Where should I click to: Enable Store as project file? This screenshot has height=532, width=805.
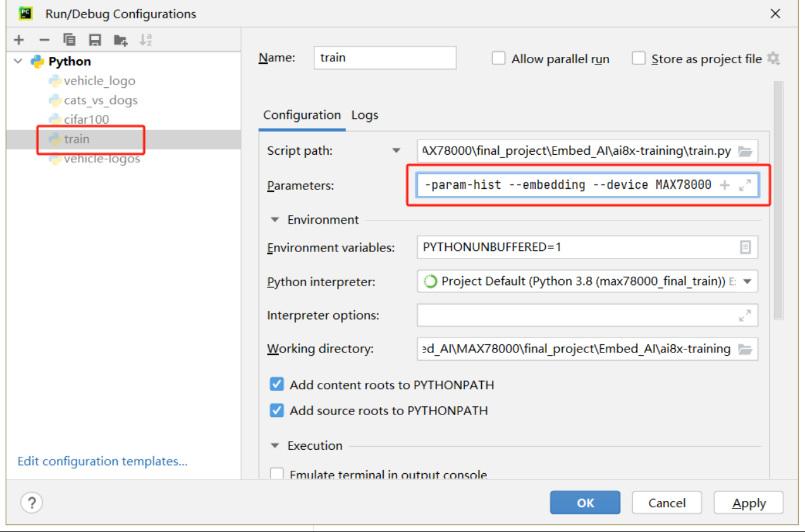(x=639, y=59)
